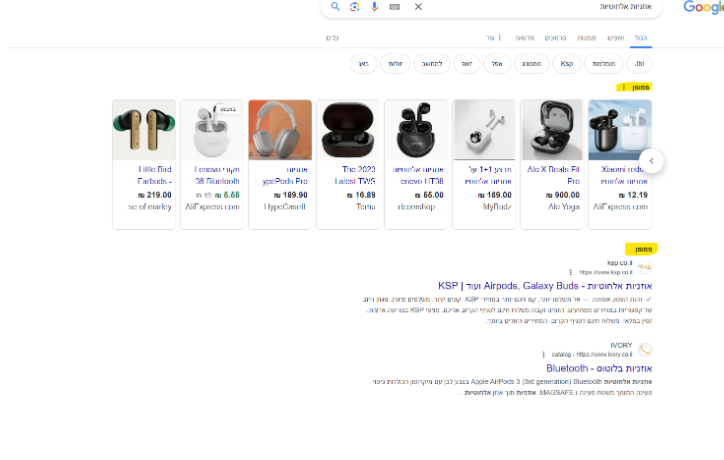Switch to the שופינג shopping tab
Screen dimensions: 724x460
(x=615, y=38)
